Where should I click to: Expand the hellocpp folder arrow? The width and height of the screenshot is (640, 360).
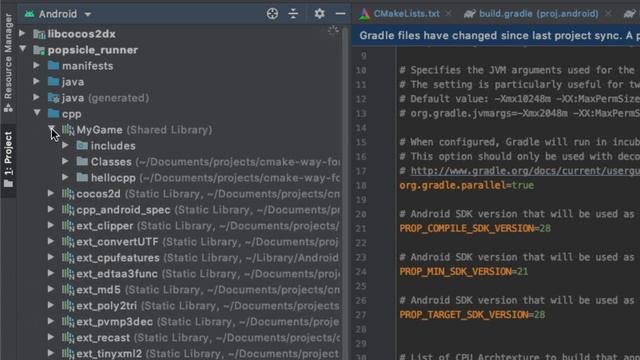(x=65, y=177)
